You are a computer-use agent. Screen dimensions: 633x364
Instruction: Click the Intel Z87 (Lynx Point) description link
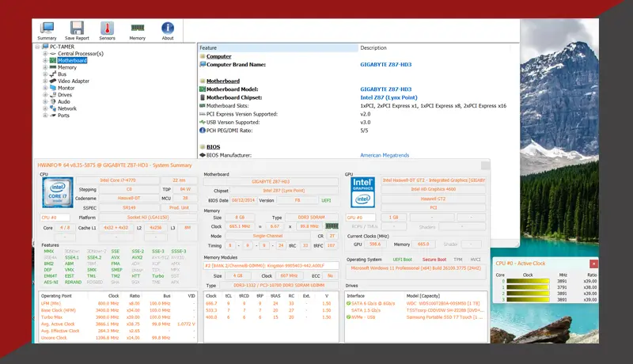[389, 97]
